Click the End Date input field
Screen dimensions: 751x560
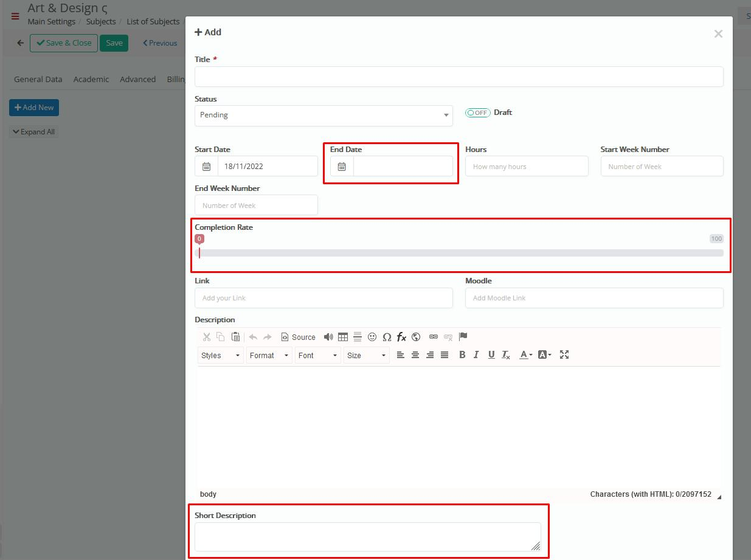[403, 167]
